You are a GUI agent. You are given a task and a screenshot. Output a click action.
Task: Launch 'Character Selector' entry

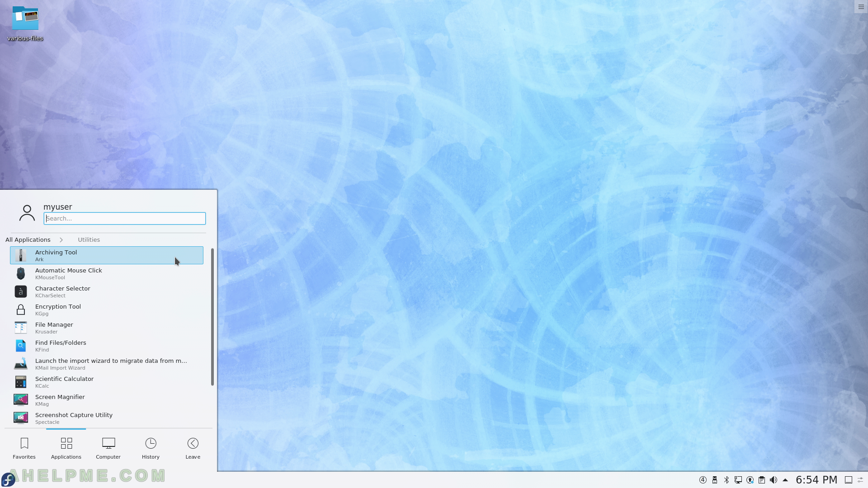[107, 291]
